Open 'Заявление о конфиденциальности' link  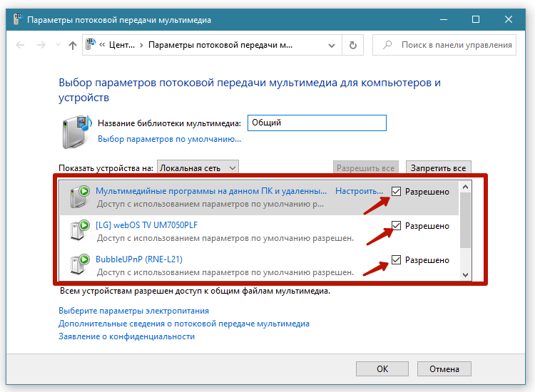point(126,336)
